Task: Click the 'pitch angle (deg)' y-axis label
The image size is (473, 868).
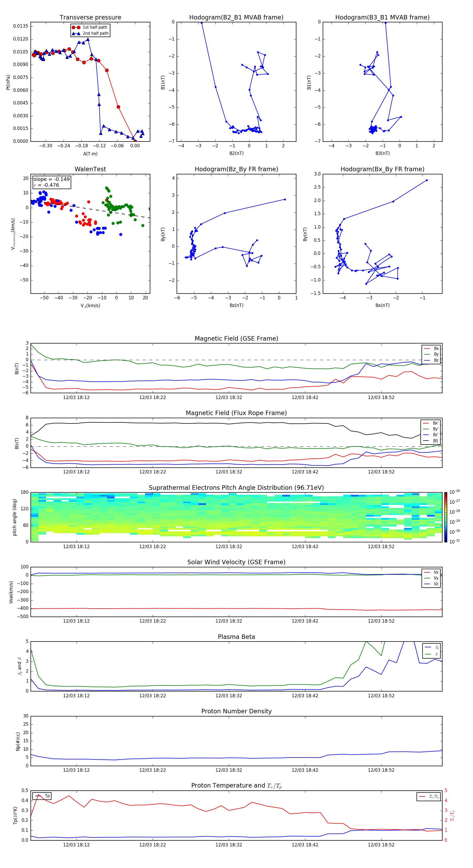Action: pyautogui.click(x=14, y=517)
